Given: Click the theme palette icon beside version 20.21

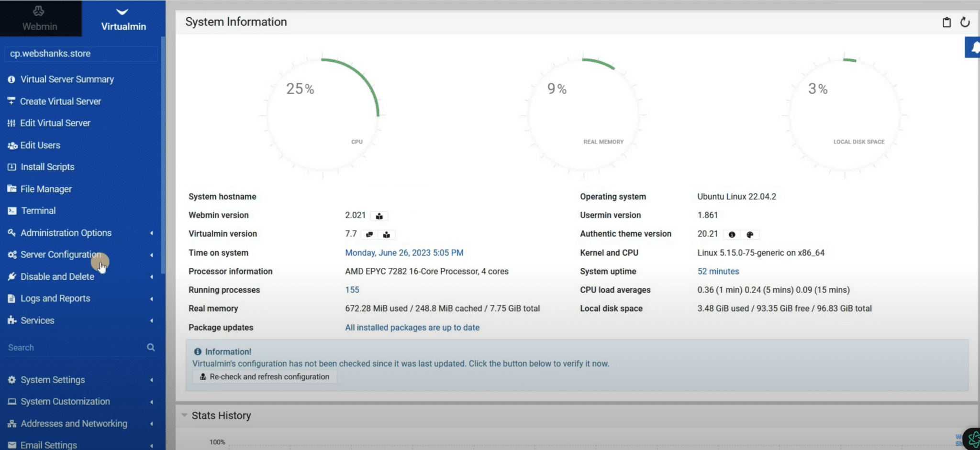Looking at the screenshot, I should pos(749,234).
